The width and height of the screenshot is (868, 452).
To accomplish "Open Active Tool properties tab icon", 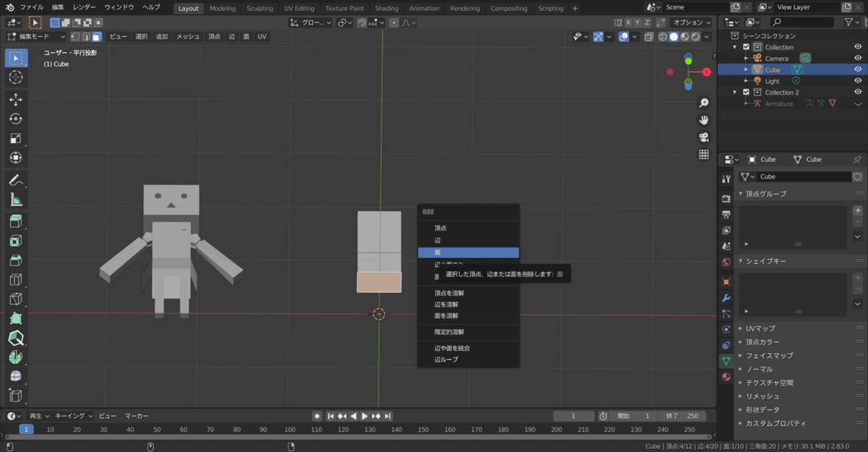I will click(x=726, y=179).
